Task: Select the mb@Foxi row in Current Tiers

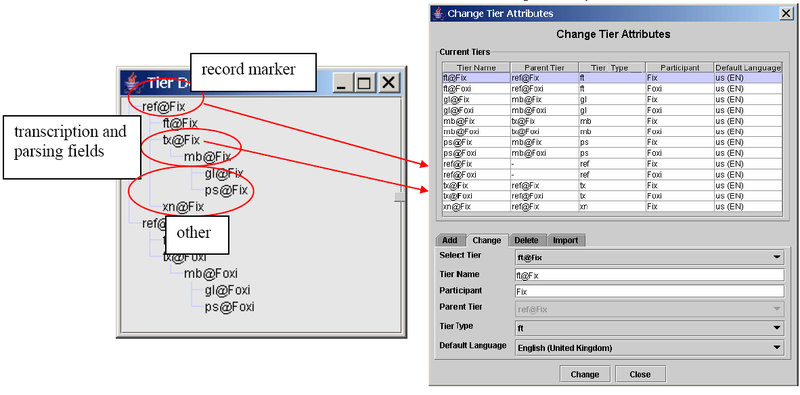Action: pyautogui.click(x=612, y=132)
